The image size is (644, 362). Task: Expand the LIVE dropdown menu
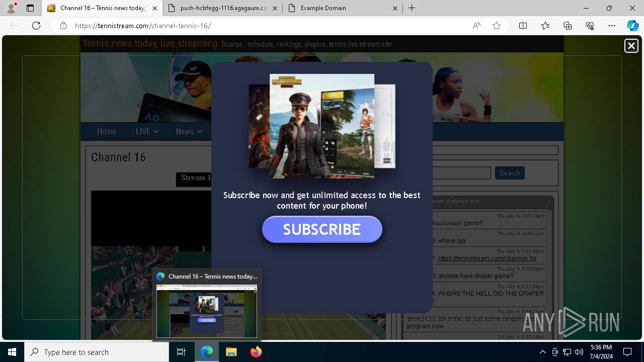point(147,131)
